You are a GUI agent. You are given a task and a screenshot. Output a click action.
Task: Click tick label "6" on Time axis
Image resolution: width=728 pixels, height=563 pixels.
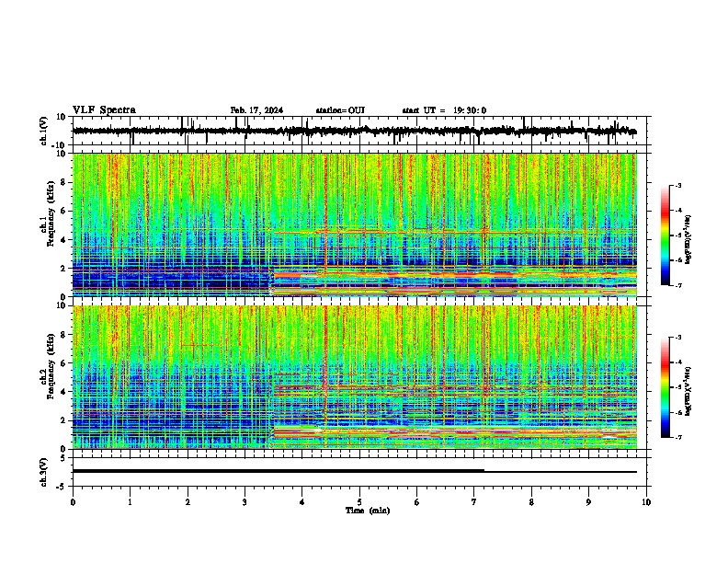pyautogui.click(x=417, y=502)
